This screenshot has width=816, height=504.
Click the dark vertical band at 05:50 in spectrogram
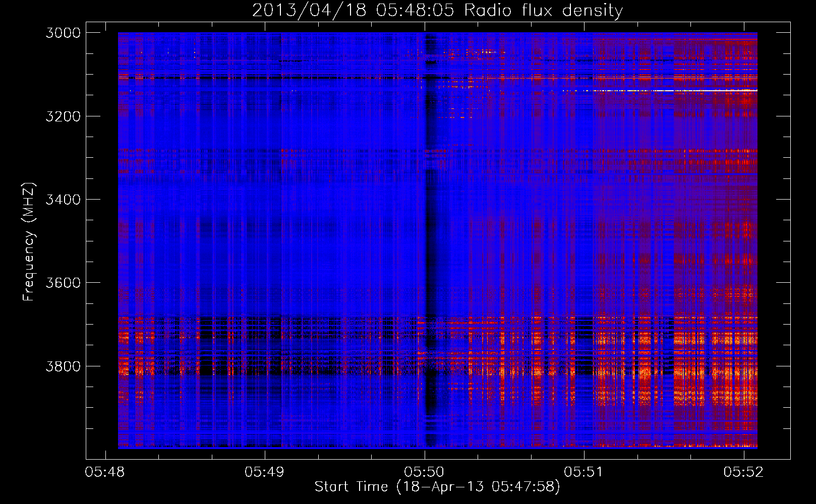coord(430,242)
